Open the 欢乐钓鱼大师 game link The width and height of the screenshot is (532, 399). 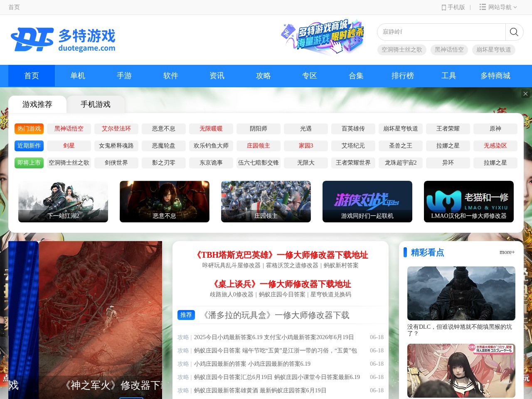tap(211, 146)
